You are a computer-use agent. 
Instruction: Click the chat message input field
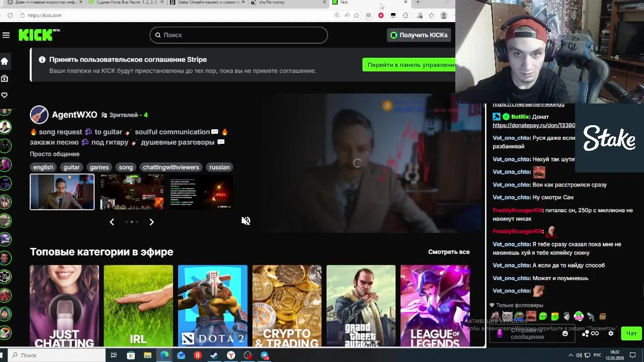tap(532, 333)
